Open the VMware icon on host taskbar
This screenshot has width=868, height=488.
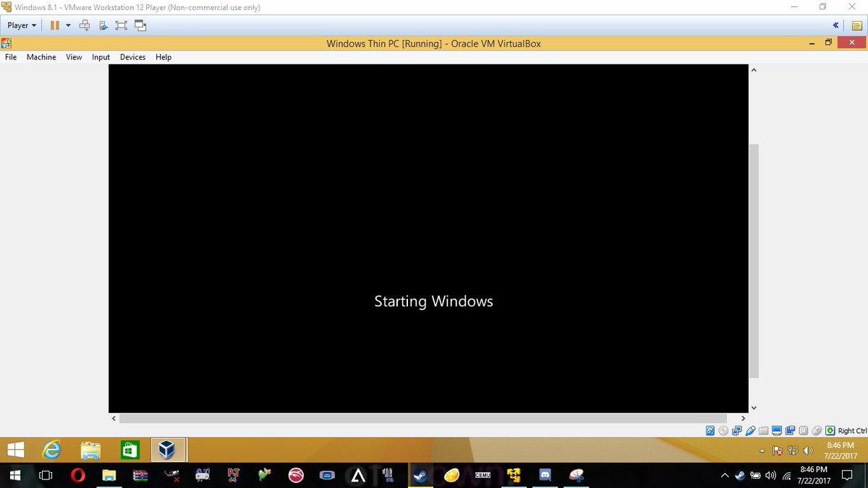coord(514,476)
